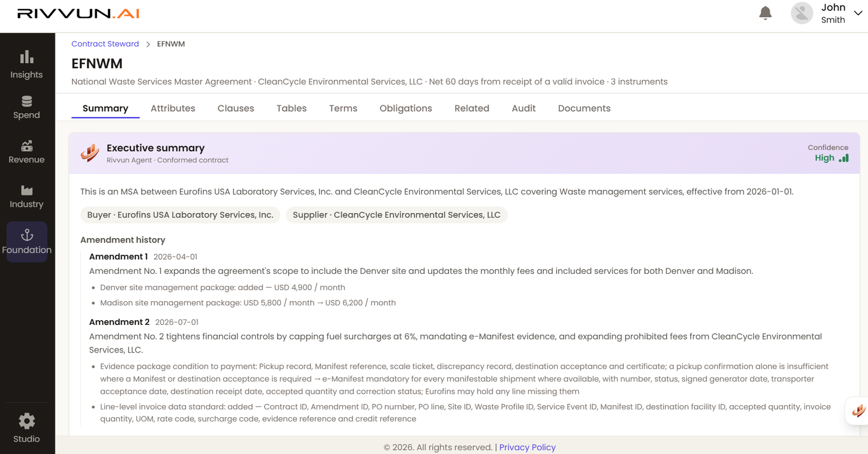Click the John Smith avatar picture
The width and height of the screenshot is (868, 454).
click(x=802, y=13)
